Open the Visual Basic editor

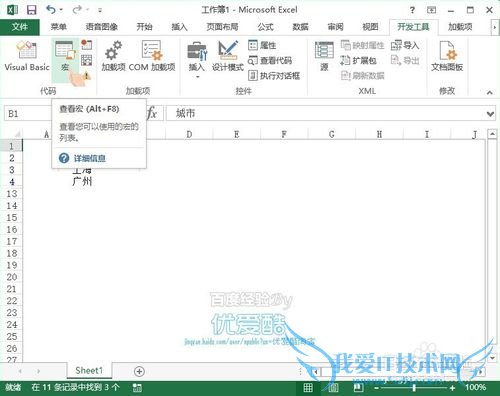coord(27,56)
